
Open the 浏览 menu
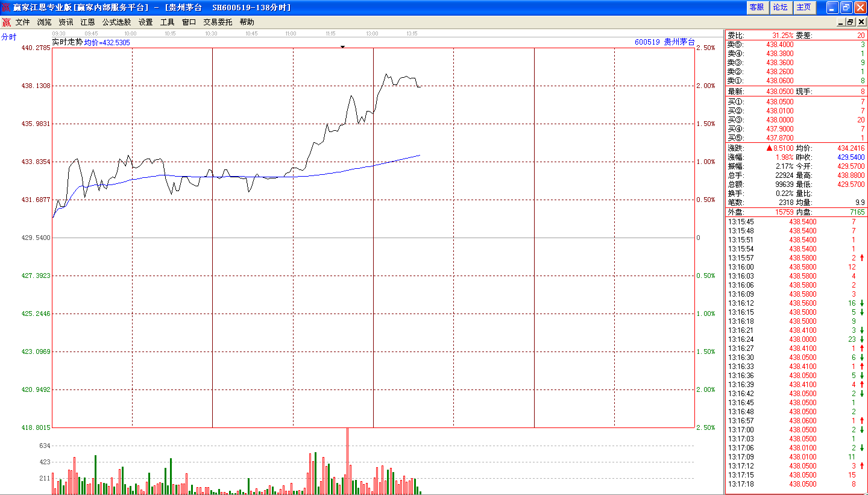[x=44, y=22]
